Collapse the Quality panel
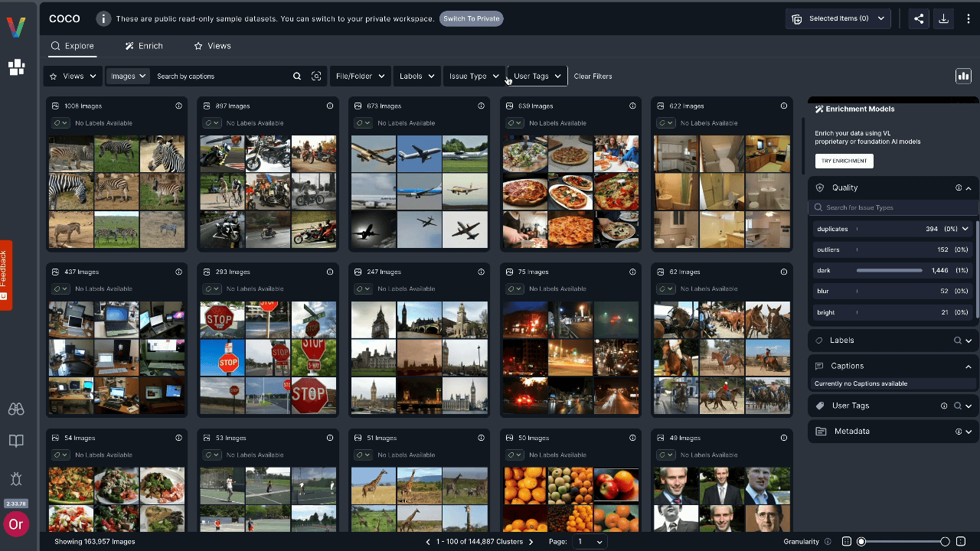 [969, 188]
